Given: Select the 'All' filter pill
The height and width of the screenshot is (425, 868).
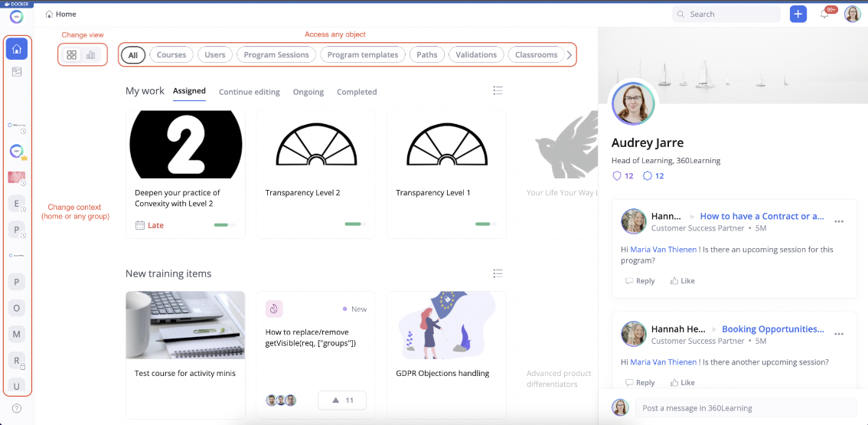Looking at the screenshot, I should (x=133, y=55).
